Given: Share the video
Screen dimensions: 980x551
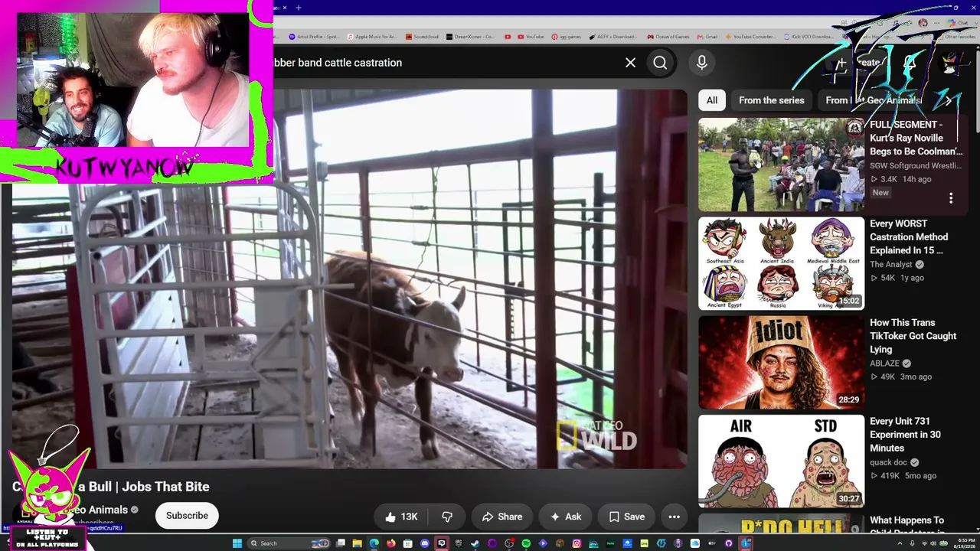Looking at the screenshot, I should [x=501, y=517].
